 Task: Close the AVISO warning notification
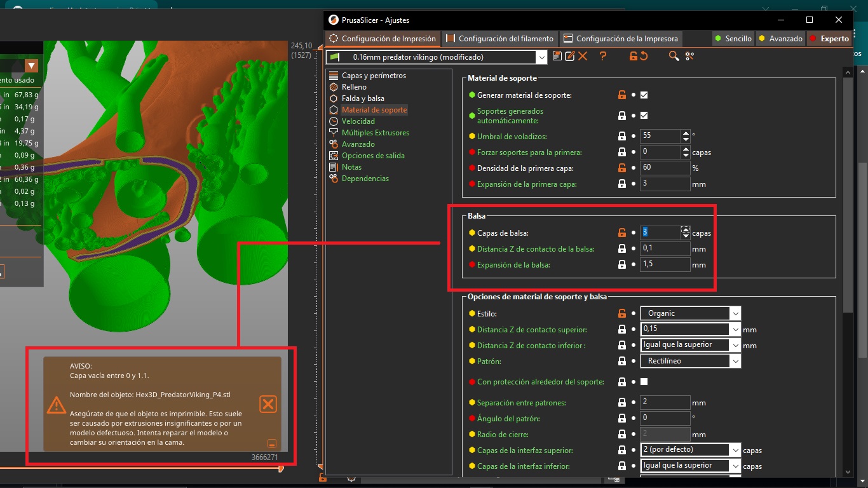[268, 404]
